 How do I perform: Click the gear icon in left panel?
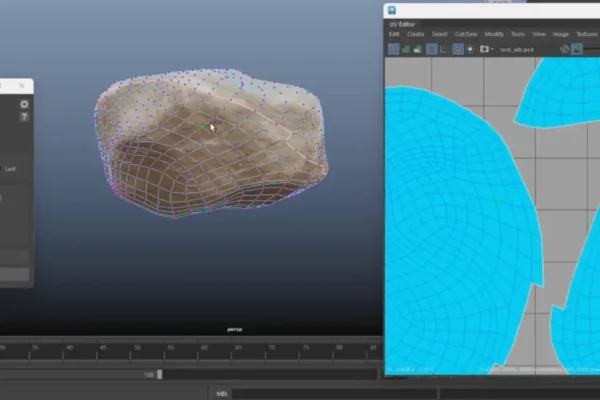[24, 103]
